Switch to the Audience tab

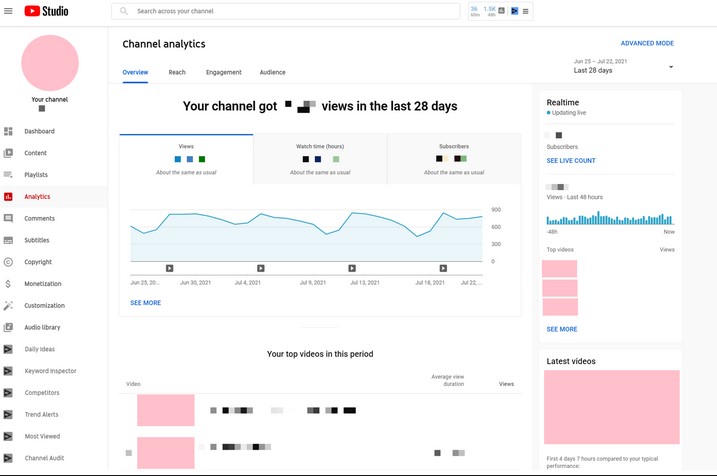click(x=273, y=72)
